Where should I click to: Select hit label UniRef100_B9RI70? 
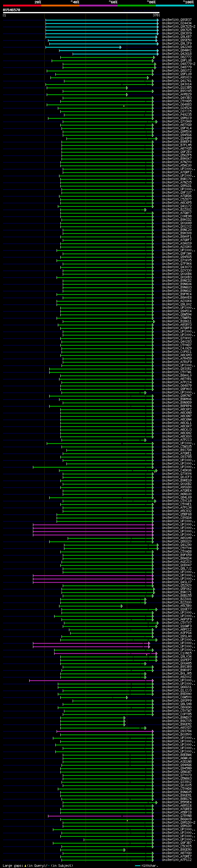(177, 179)
